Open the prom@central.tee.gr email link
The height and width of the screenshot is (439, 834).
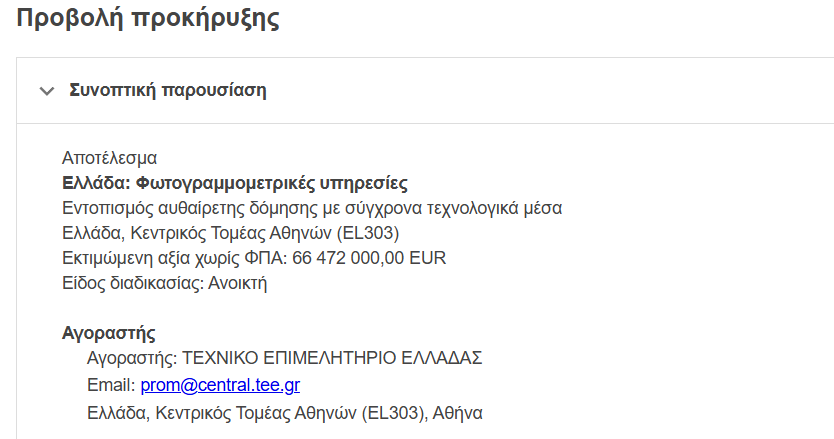point(220,385)
